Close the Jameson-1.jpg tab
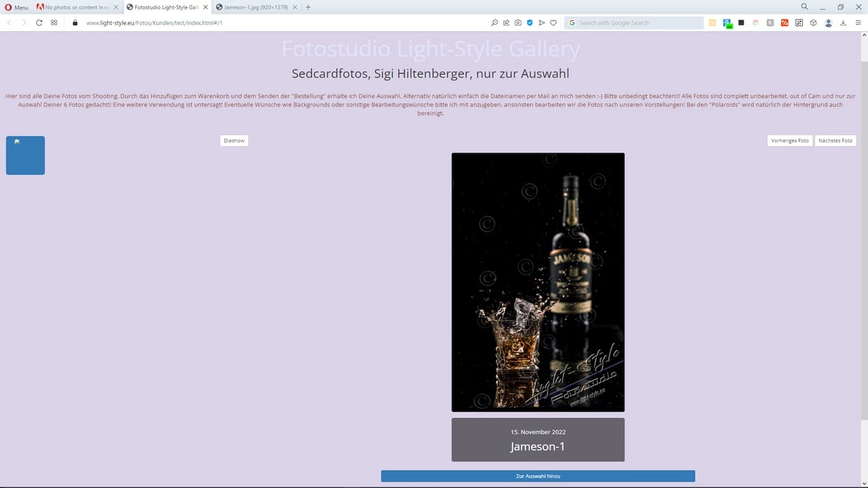 coord(295,7)
